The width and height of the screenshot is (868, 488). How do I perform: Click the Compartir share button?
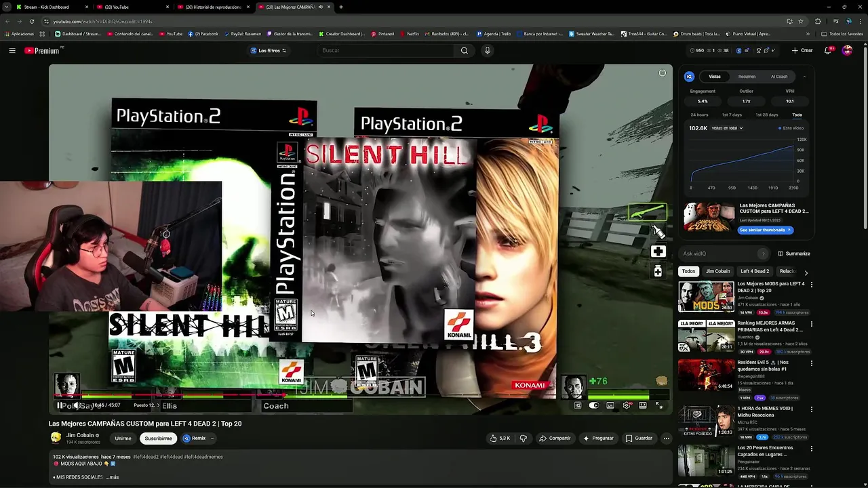point(555,439)
